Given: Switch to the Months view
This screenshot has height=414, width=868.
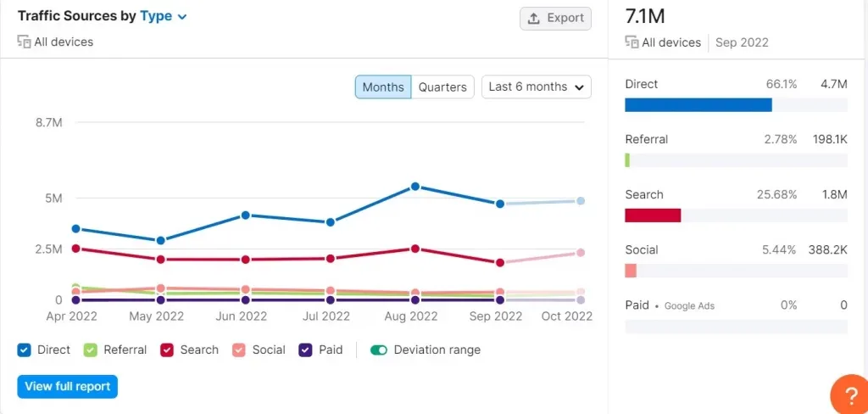Looking at the screenshot, I should [x=383, y=87].
